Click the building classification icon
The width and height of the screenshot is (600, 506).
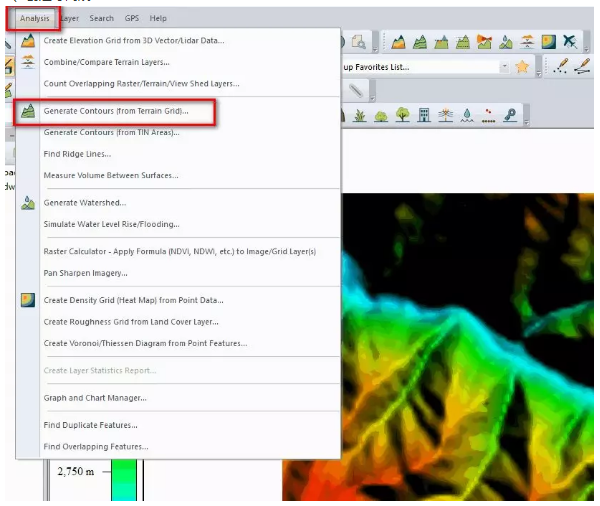click(x=424, y=115)
